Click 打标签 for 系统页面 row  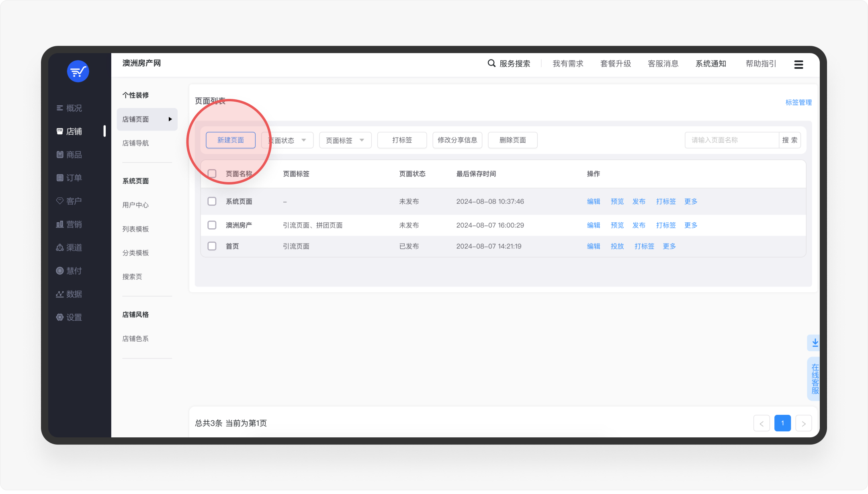point(666,201)
